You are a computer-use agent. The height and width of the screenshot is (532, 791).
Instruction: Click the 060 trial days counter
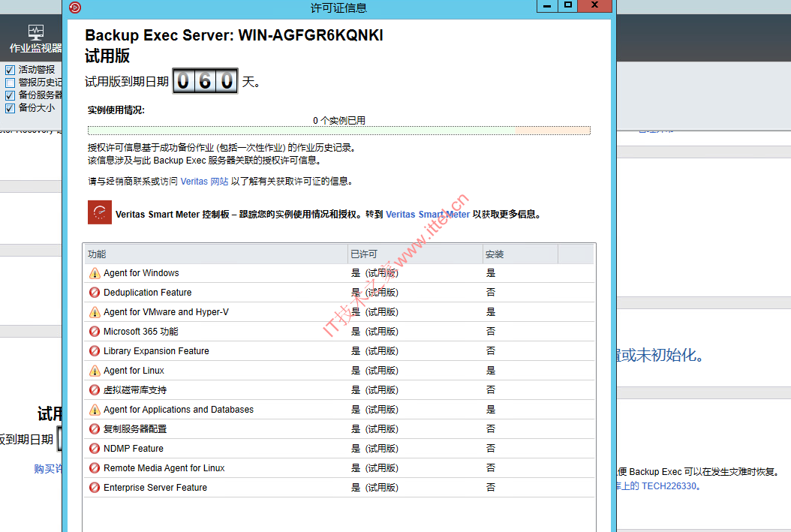[206, 81]
